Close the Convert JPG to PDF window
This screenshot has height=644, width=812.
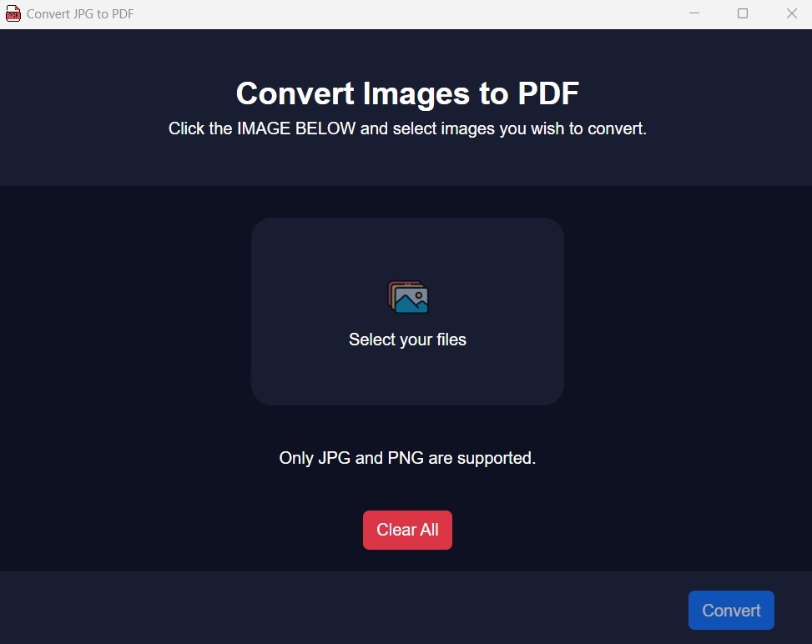791,13
